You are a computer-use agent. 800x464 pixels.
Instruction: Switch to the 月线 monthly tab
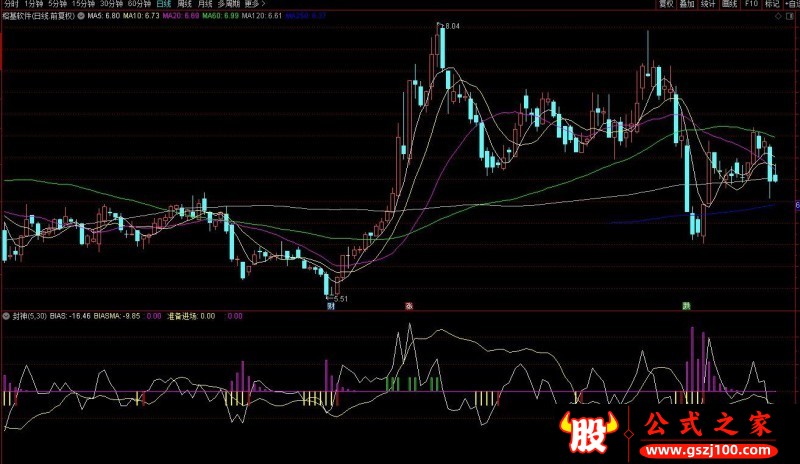tap(205, 4)
